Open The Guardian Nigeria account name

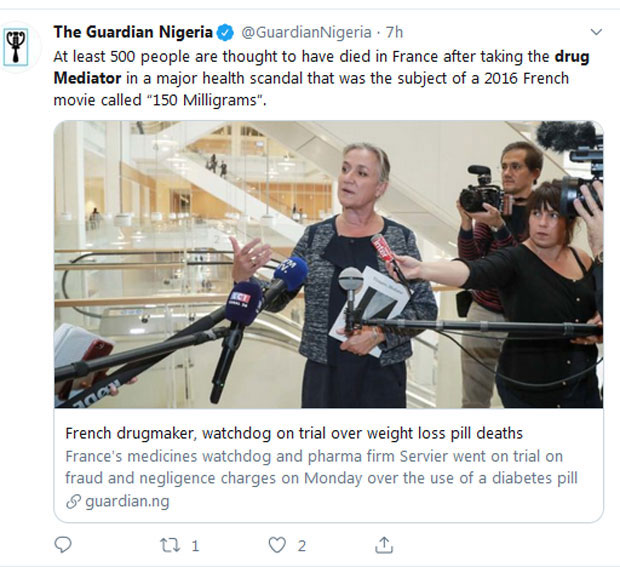coord(133,31)
